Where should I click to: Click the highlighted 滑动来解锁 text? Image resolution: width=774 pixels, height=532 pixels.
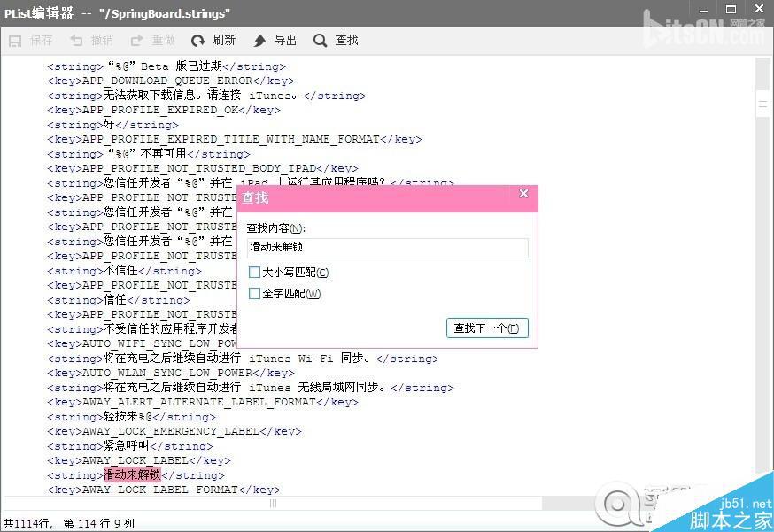pos(132,474)
